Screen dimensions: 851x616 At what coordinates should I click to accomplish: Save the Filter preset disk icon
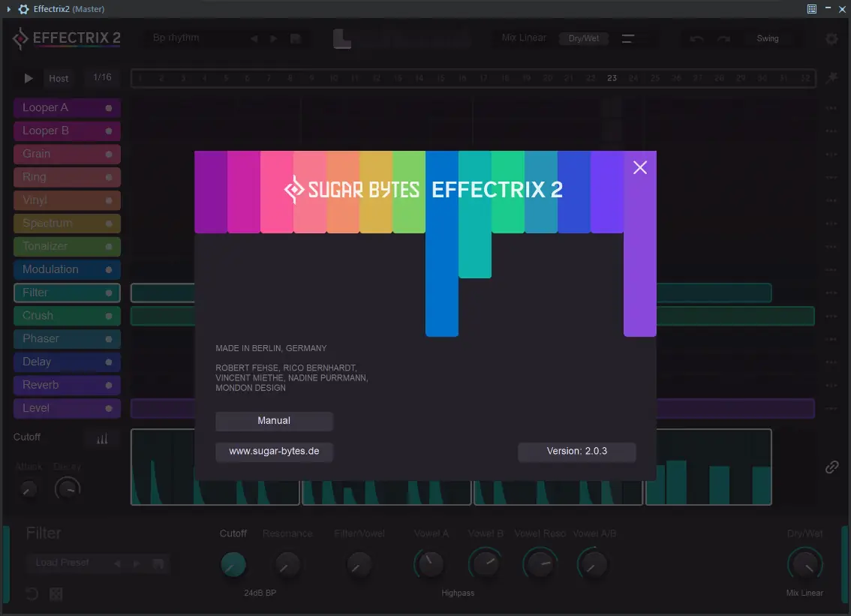point(158,564)
